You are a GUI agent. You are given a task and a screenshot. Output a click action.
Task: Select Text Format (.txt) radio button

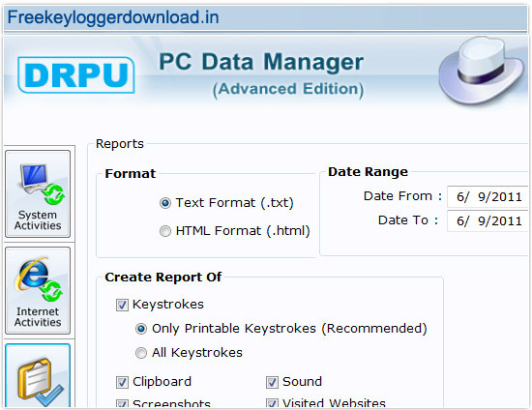click(x=165, y=203)
